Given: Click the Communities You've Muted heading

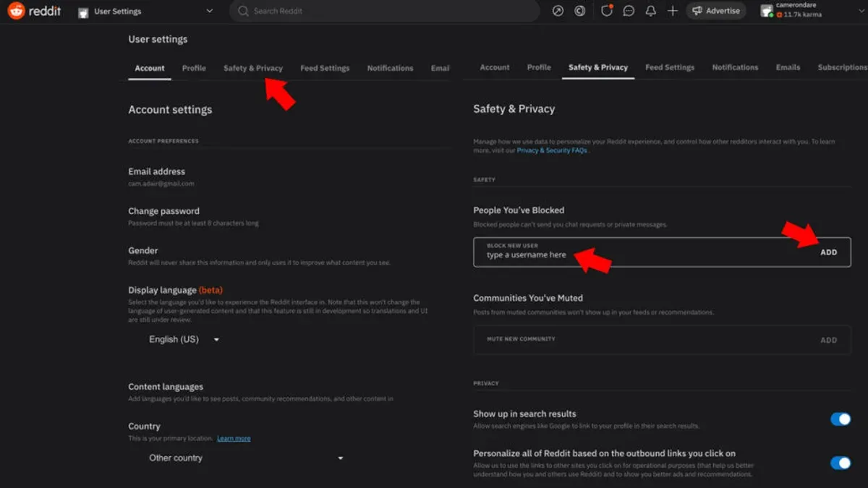Looking at the screenshot, I should (528, 298).
